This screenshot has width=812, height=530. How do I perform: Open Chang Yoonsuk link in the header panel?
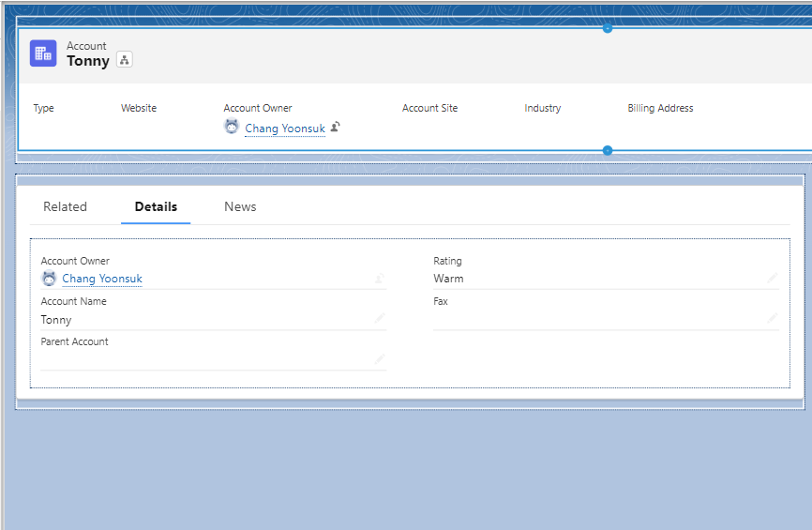coord(285,128)
